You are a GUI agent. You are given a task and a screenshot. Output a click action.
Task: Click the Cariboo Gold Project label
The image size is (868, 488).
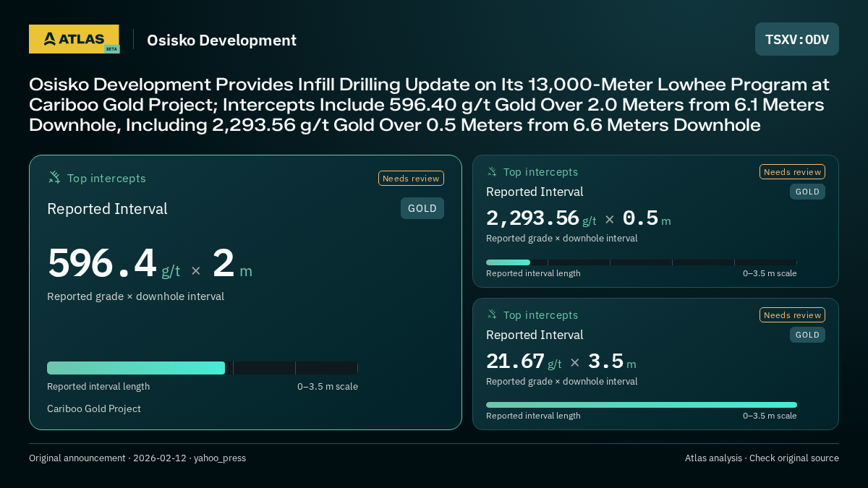coord(94,408)
